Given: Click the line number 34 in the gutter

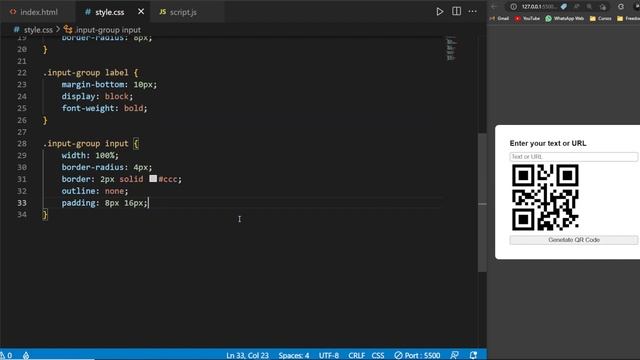Looking at the screenshot, I should pos(22,215).
